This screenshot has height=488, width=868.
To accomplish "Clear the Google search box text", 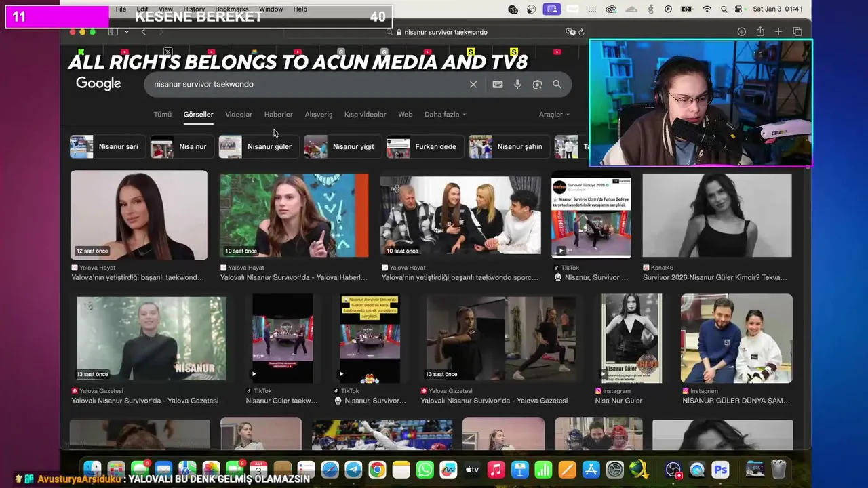I will pyautogui.click(x=473, y=85).
